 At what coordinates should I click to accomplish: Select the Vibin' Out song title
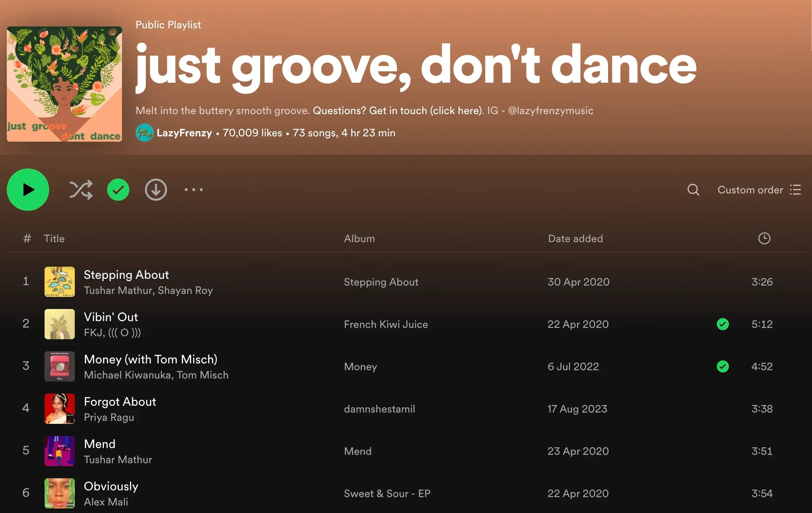click(x=111, y=317)
